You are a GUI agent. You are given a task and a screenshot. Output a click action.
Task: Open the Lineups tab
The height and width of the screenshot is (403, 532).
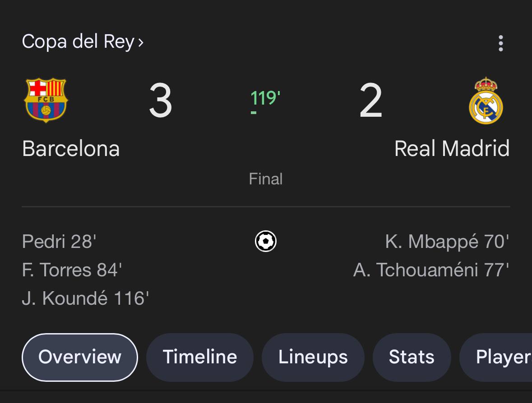click(313, 357)
